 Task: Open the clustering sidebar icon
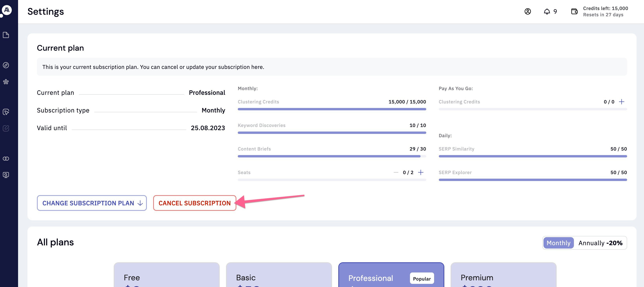[x=6, y=82]
